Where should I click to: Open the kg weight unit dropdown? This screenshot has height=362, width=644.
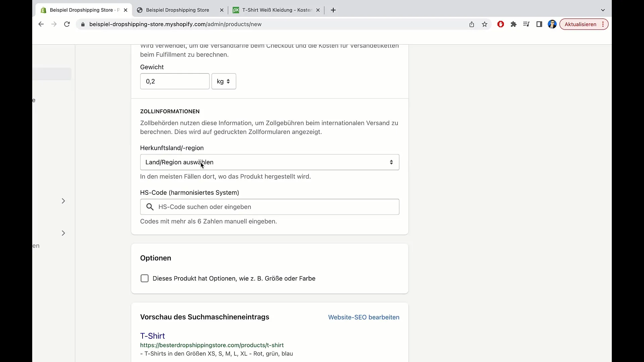pos(224,81)
